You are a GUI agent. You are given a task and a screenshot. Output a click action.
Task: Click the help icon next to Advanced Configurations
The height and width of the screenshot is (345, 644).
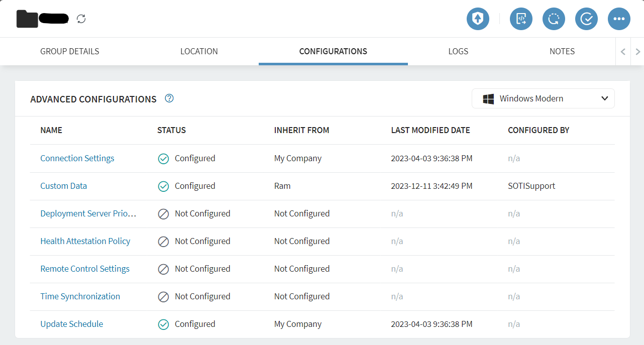[x=169, y=98]
